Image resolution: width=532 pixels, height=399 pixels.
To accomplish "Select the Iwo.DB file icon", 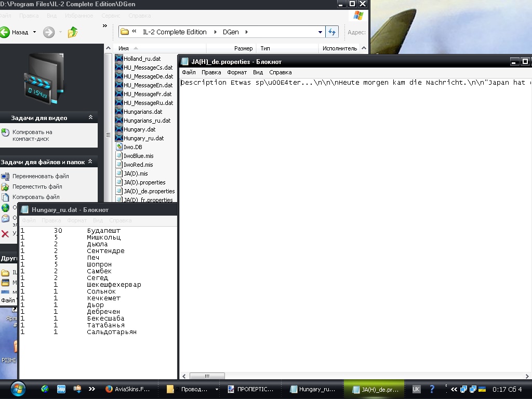I will [119, 147].
